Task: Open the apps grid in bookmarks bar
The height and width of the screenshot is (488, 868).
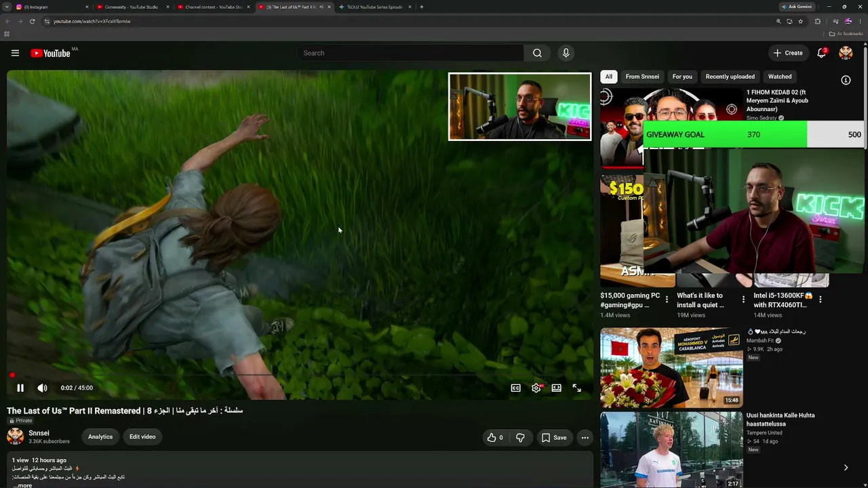Action: 7,34
